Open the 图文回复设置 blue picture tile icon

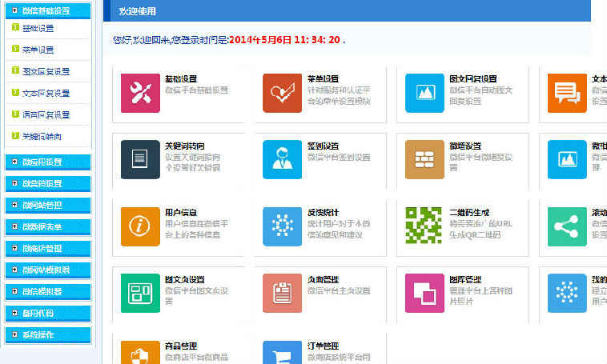coord(424,94)
